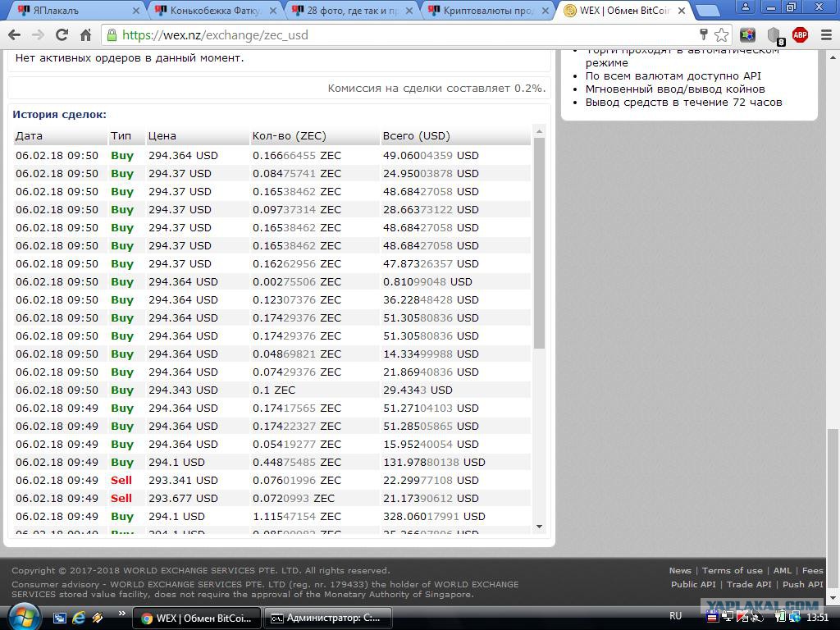840x630 pixels.
Task: Open the browser home page
Action: [x=85, y=35]
